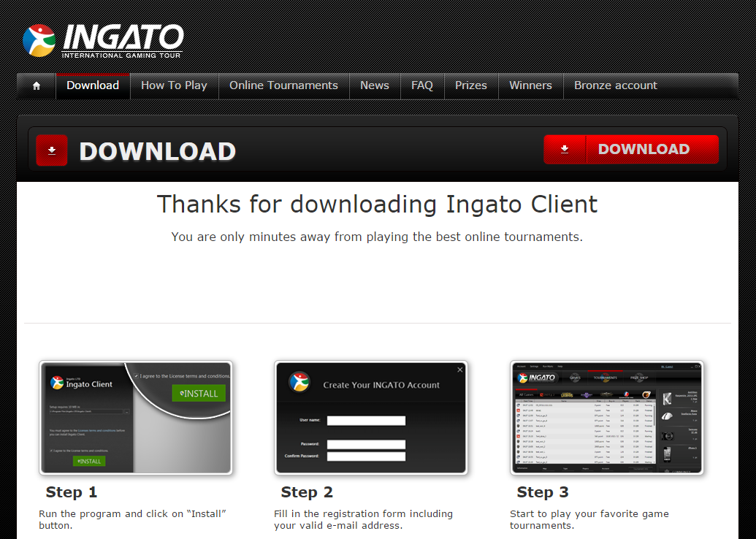
Task: Open the Step 1 installer screenshot
Action: (135, 418)
